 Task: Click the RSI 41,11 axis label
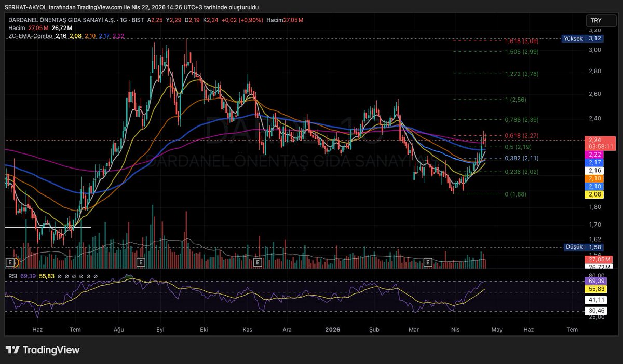597,300
